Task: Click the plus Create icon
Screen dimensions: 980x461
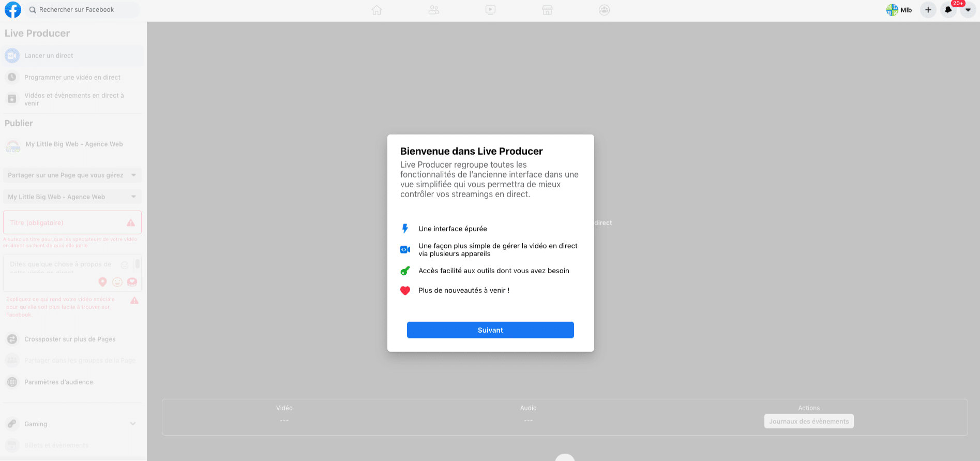Action: 928,10
